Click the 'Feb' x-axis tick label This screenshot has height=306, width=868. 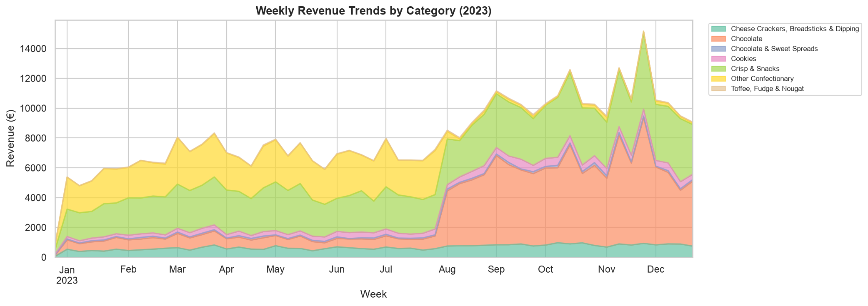(x=128, y=269)
